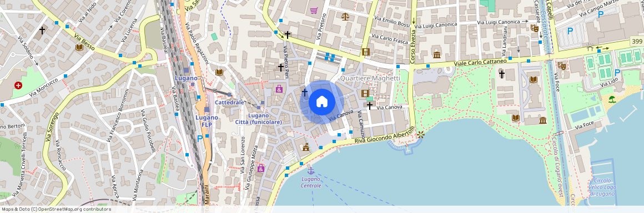The image size is (644, 213).
Task: Select cinema icon below Quartiere Maghetti label
Action: point(365,93)
